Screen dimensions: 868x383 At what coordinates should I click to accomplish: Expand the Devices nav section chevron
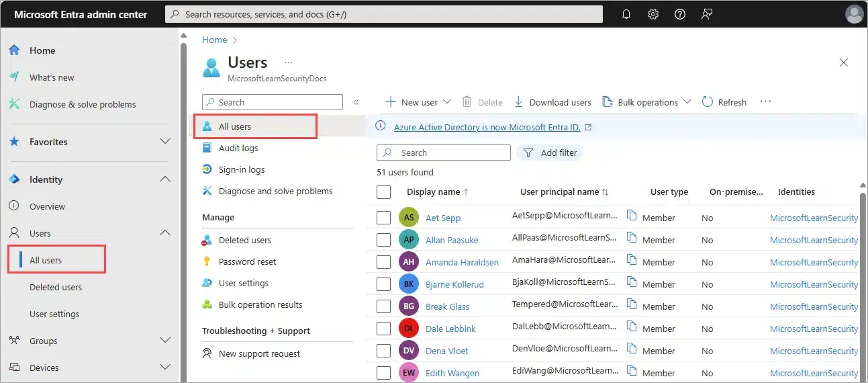click(164, 368)
